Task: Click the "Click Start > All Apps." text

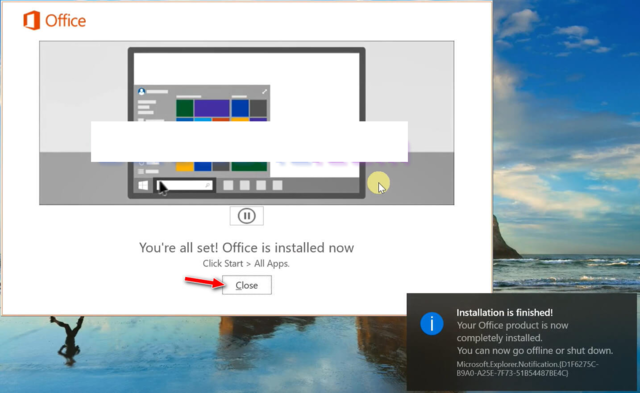Action: (x=246, y=264)
